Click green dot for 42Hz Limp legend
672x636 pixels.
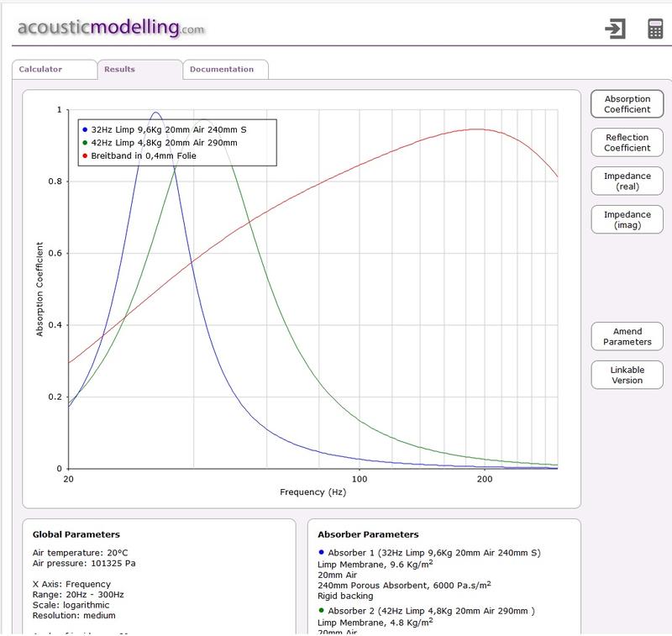click(x=84, y=143)
